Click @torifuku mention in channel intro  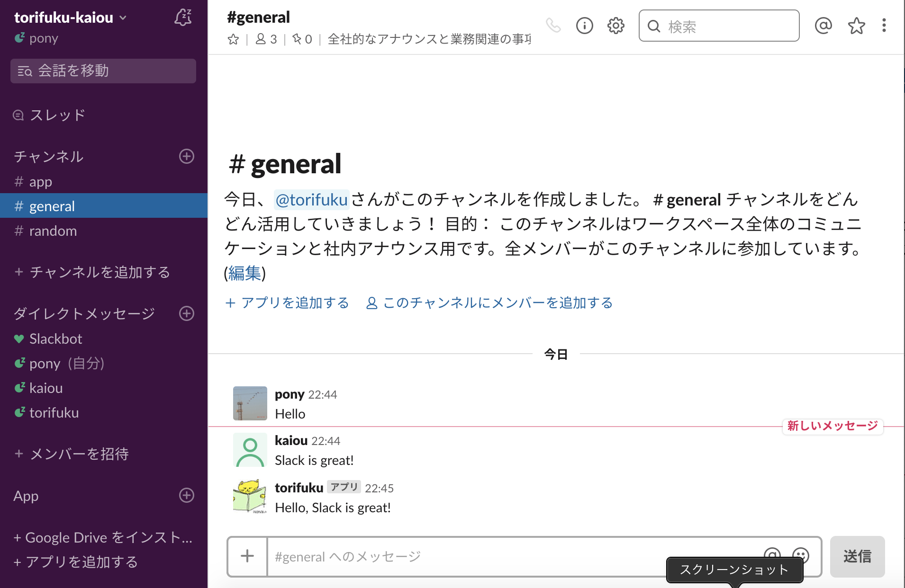pos(311,200)
